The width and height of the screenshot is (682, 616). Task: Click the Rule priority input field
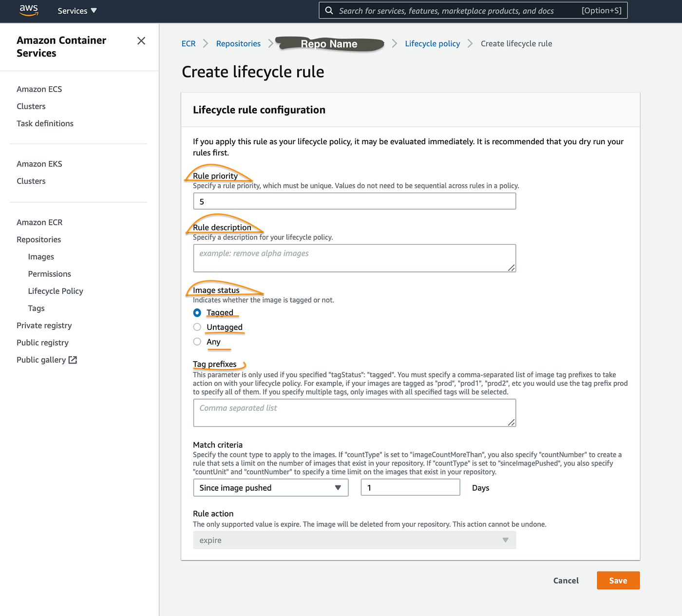coord(354,201)
